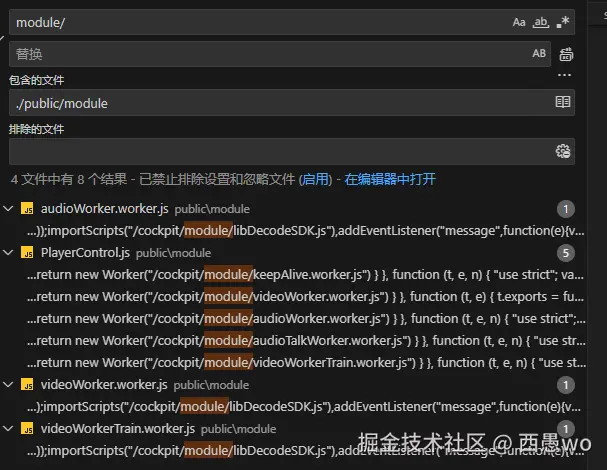Image resolution: width=607 pixels, height=470 pixels.
Task: Click the 4 文件中有 8 个结果 summary text
Action: 69,179
